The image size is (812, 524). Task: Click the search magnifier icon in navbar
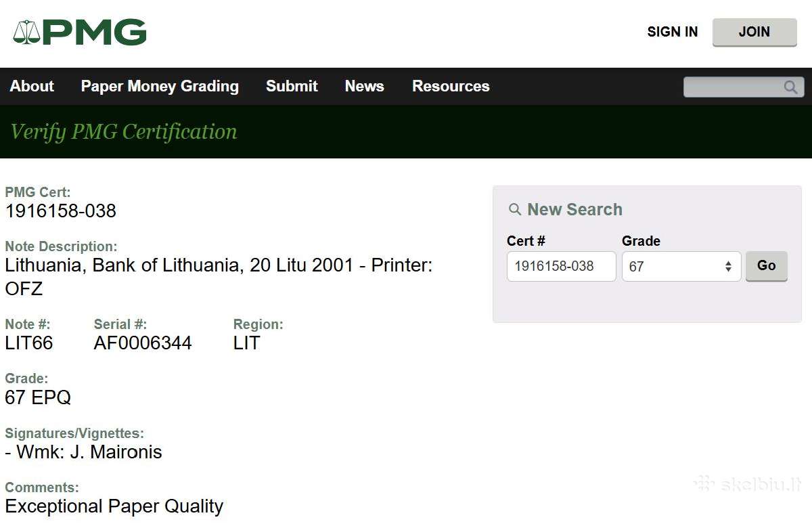coord(790,87)
